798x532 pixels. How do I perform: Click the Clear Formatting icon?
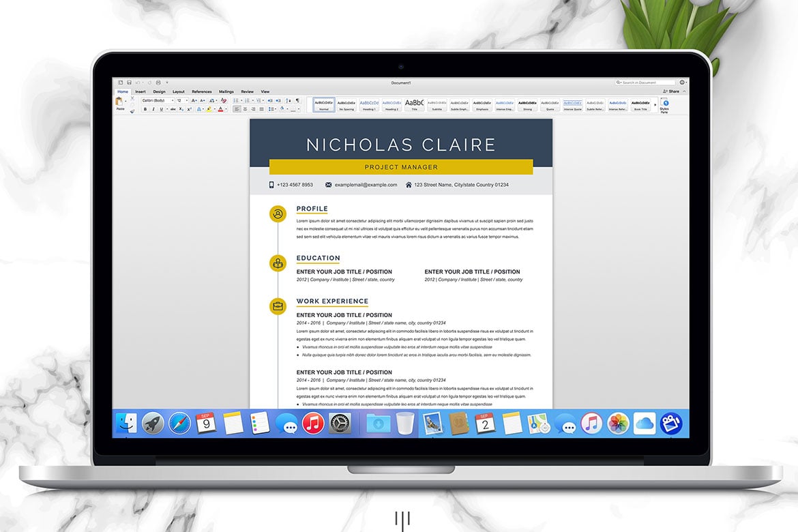coord(223,100)
